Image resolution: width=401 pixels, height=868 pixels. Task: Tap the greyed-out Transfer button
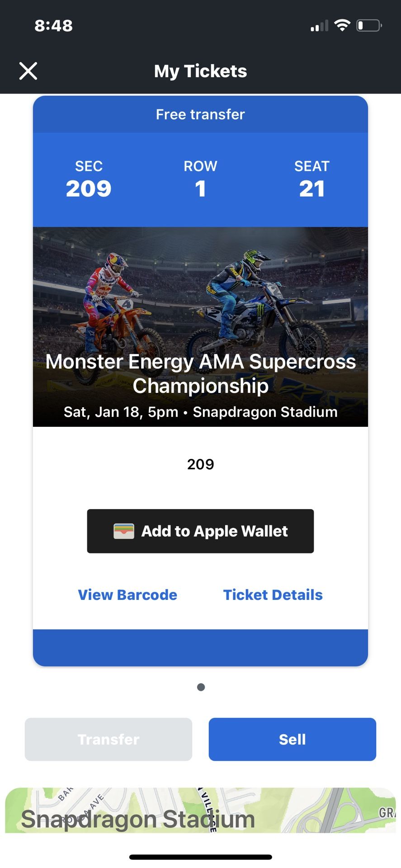tap(109, 739)
